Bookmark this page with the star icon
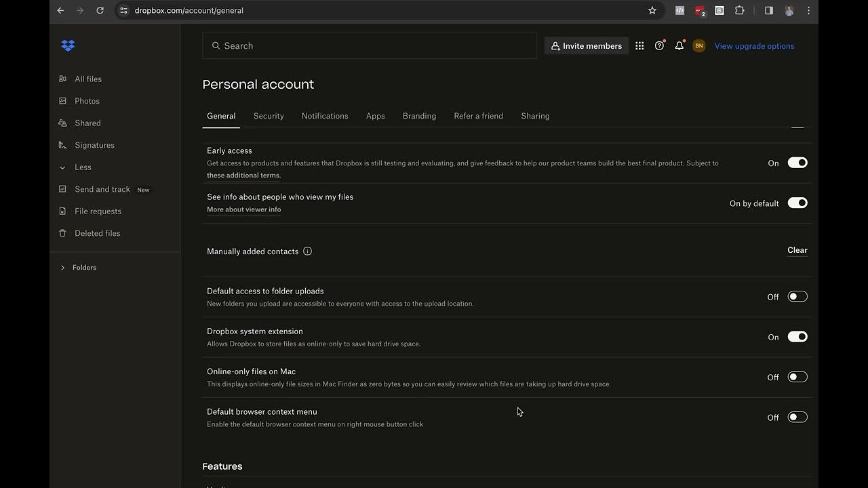868x488 pixels. (652, 11)
